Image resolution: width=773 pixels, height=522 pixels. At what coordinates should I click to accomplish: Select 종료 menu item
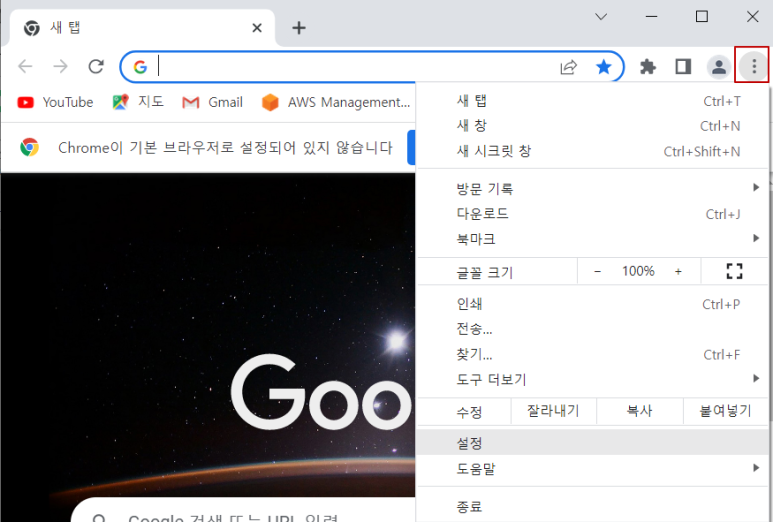pos(593,506)
